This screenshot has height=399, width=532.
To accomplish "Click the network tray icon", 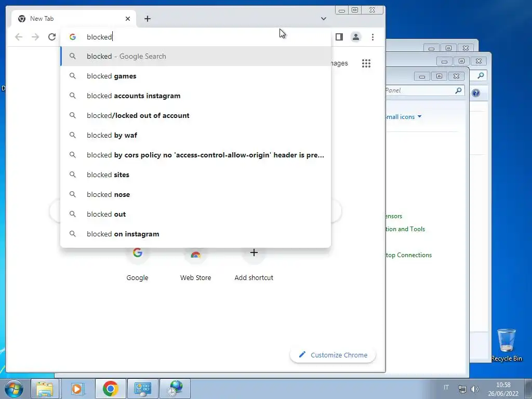I will coord(462,389).
